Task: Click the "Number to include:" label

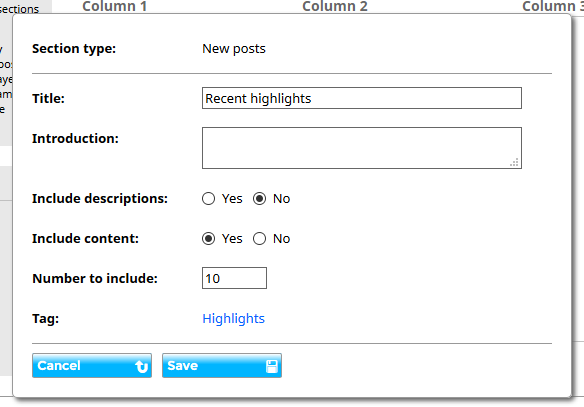Action: [95, 279]
